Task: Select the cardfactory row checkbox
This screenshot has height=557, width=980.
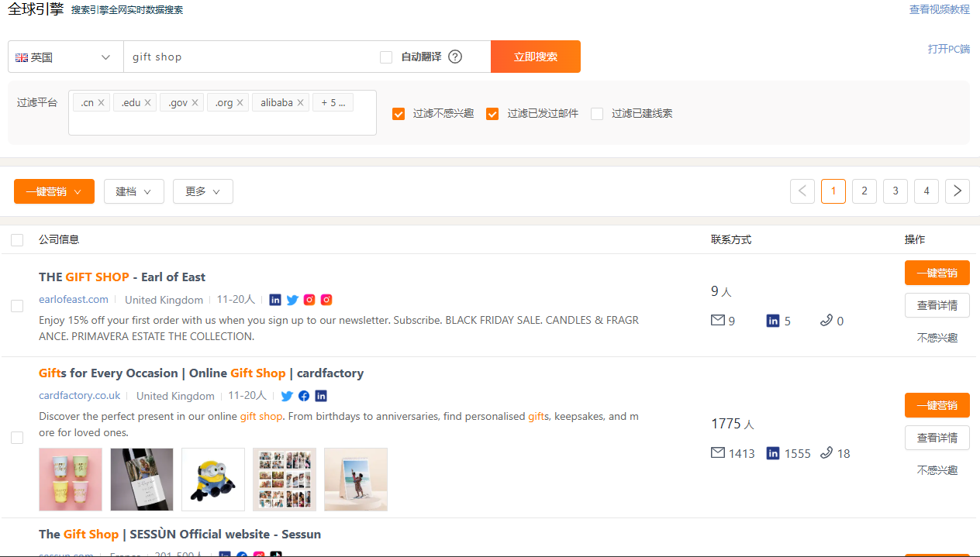Action: coord(17,438)
